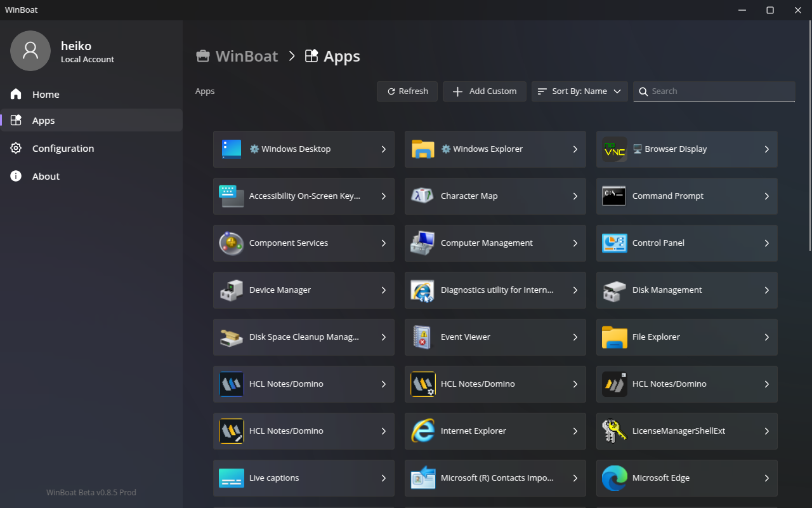Expand the Control Panel card chevron

pyautogui.click(x=767, y=243)
